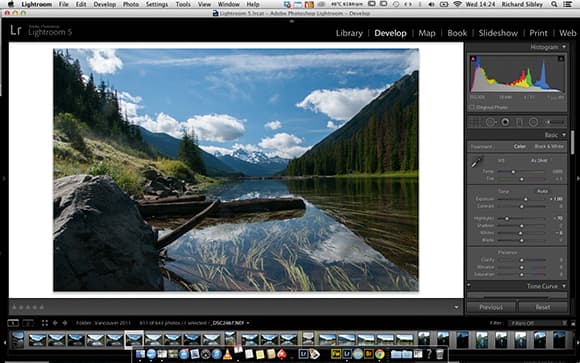Screen dimensions: 580x363
Task: Select main window display button 1
Action: pyautogui.click(x=13, y=323)
